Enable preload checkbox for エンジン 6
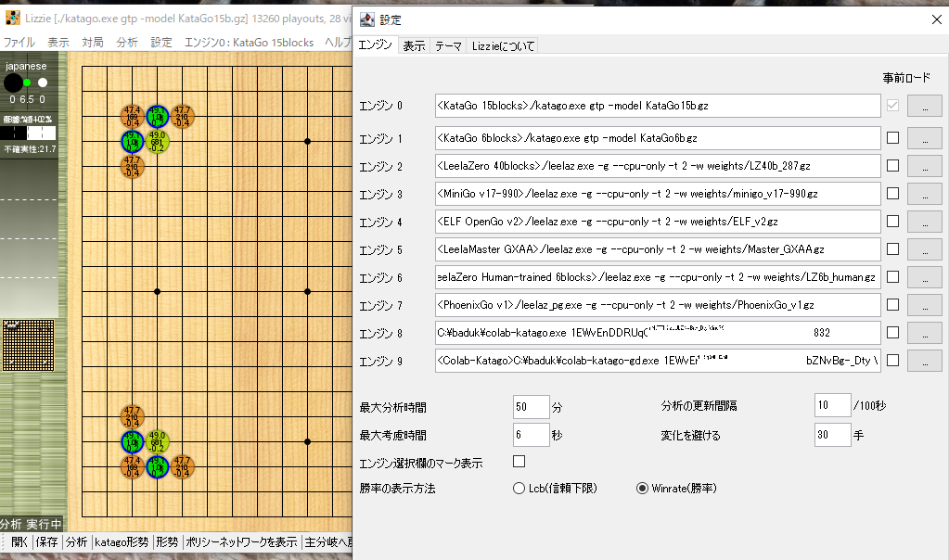Screen dimensions: 949x560 tap(892, 277)
